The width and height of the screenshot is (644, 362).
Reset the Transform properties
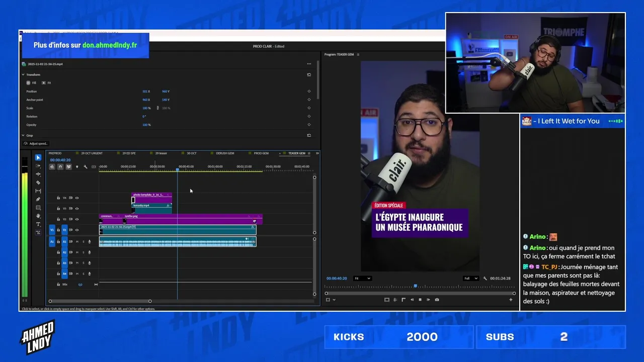tap(309, 74)
